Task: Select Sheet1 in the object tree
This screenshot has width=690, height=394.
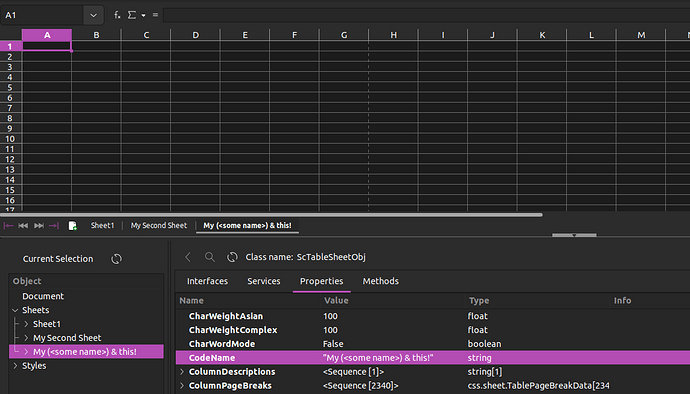Action: click(47, 324)
